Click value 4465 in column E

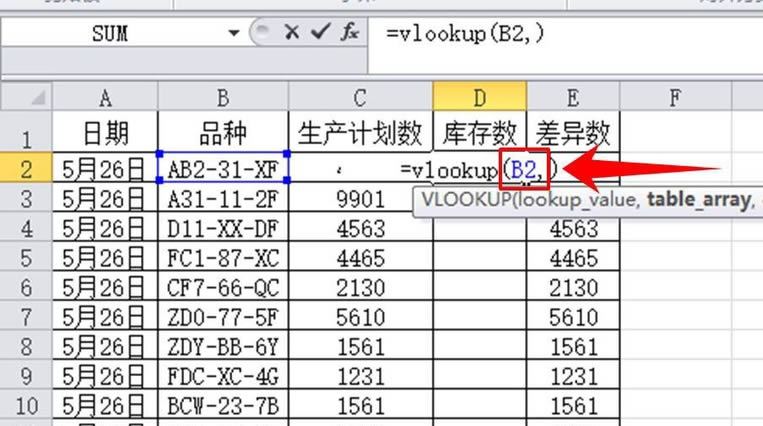[573, 258]
